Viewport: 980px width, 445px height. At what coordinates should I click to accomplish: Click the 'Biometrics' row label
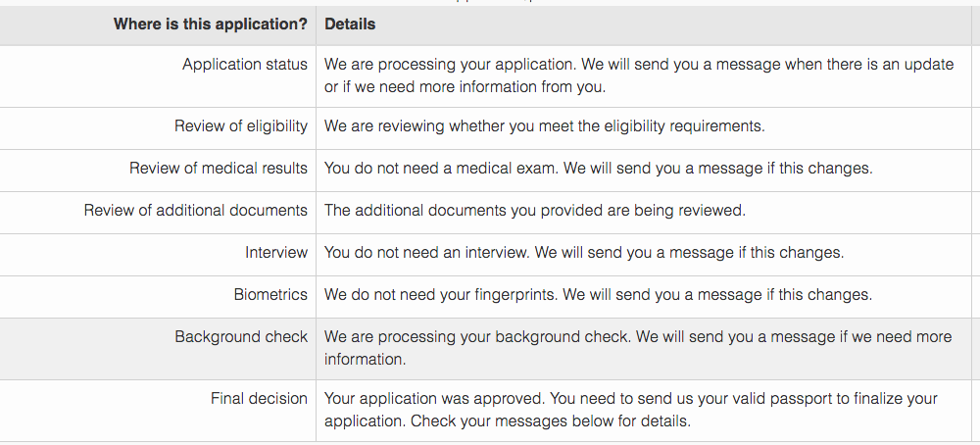pos(270,294)
